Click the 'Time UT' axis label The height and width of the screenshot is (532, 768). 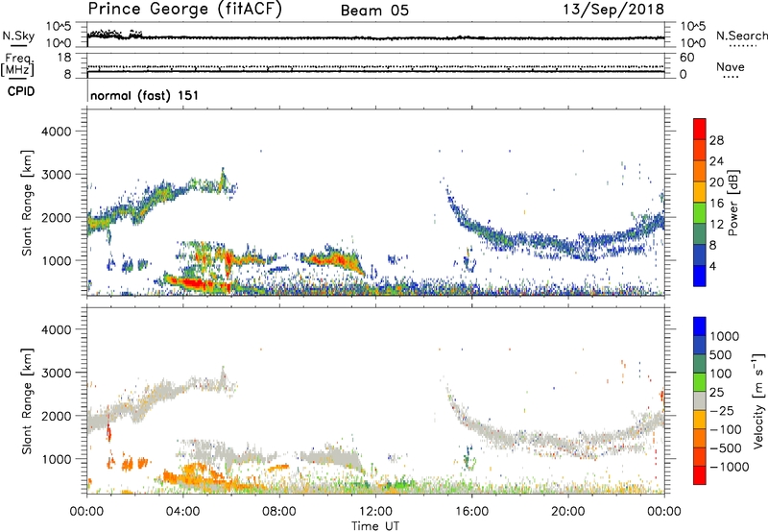point(375,526)
